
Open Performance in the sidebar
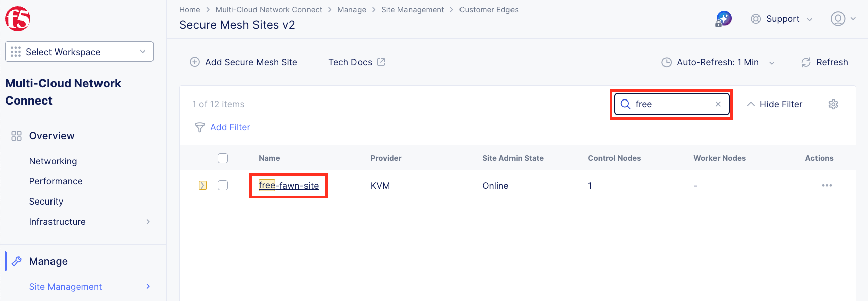[x=56, y=181]
